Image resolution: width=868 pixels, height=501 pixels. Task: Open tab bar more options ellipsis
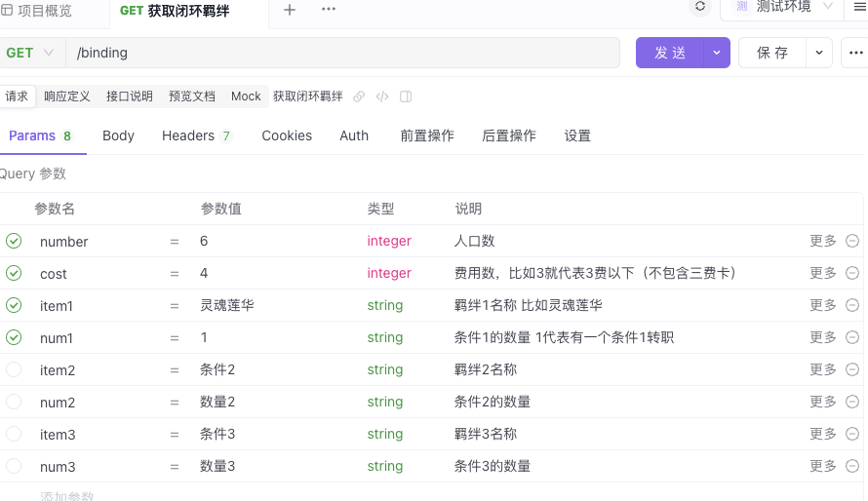329,10
